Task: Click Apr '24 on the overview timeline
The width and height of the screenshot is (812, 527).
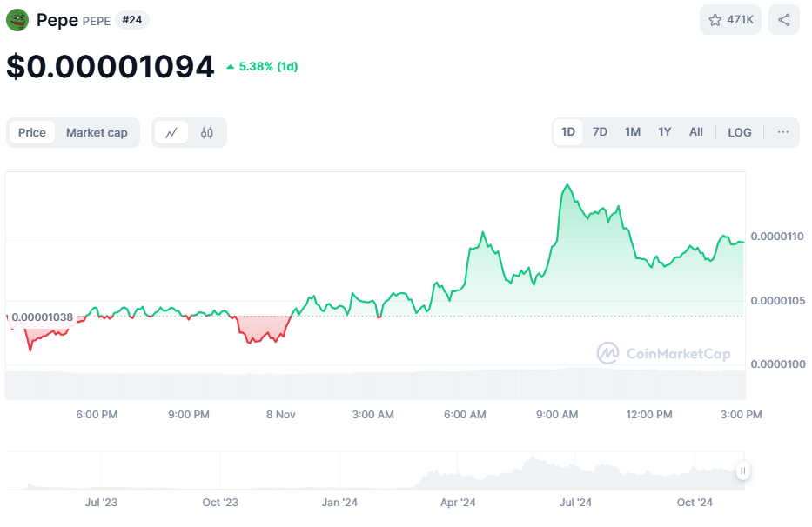Action: click(458, 502)
